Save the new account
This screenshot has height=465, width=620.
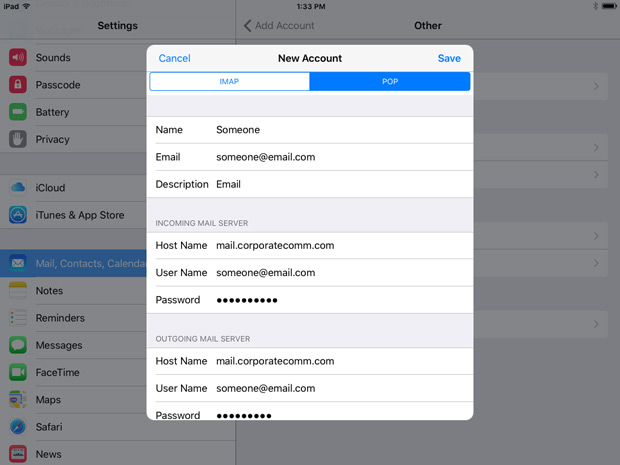(449, 58)
